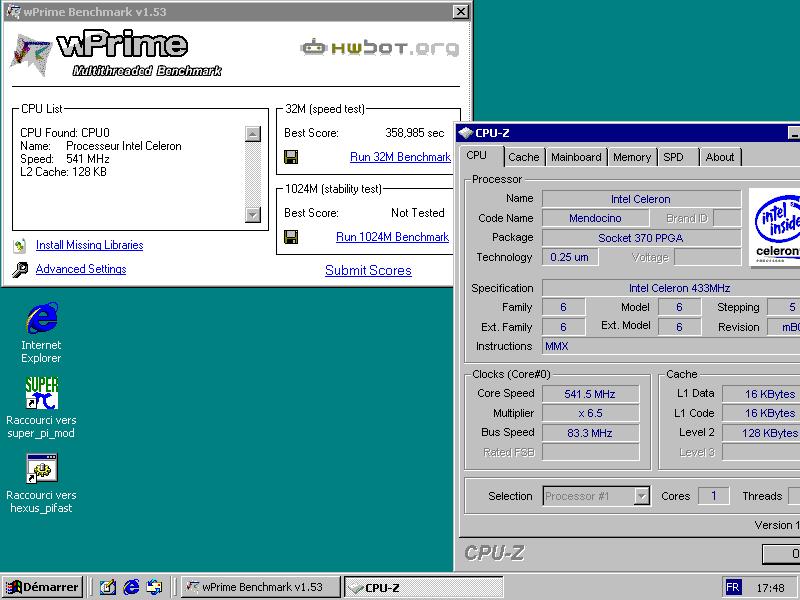Click the 17:48 system clock
This screenshot has height=600, width=800.
coord(770,588)
